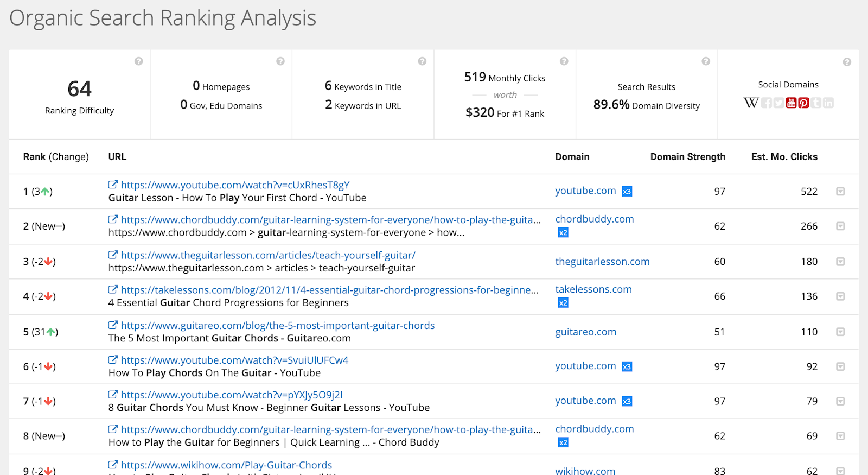Screen dimensions: 868x475
Task: Click x3 badge next to rank 6 youtube.com
Action: (627, 366)
